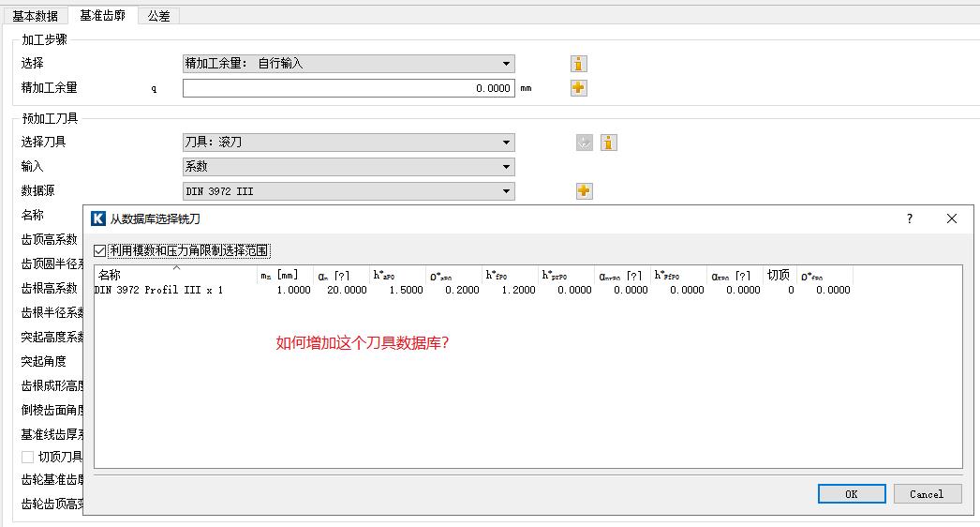Image resolution: width=980 pixels, height=527 pixels.
Task: Uncheck 利用模数和压力角限制选择范围 checkbox
Action: pos(100,251)
